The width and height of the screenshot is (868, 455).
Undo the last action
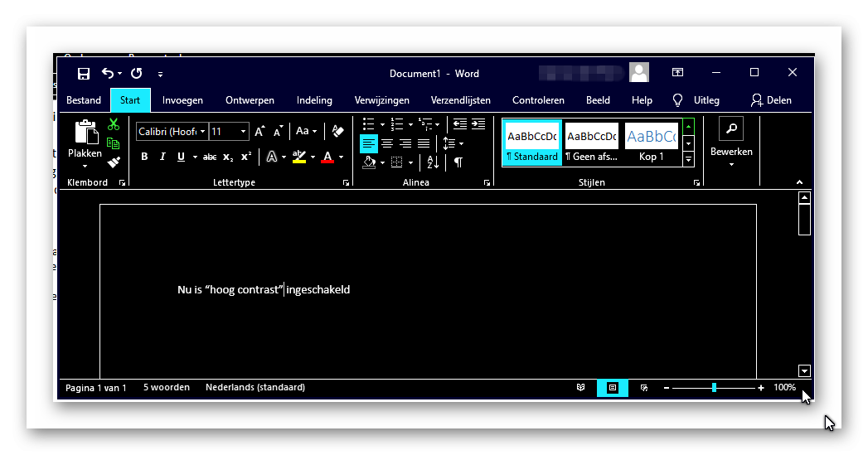(108, 73)
